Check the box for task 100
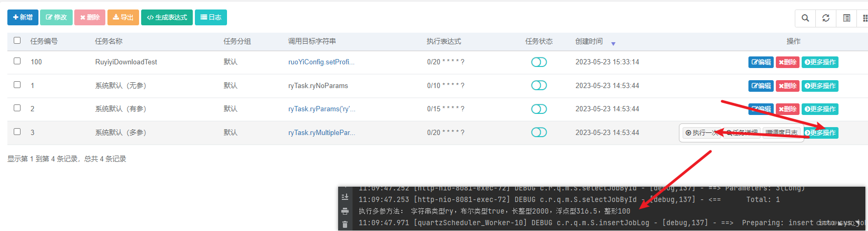Viewport: 868px width, 231px height. coord(17,61)
